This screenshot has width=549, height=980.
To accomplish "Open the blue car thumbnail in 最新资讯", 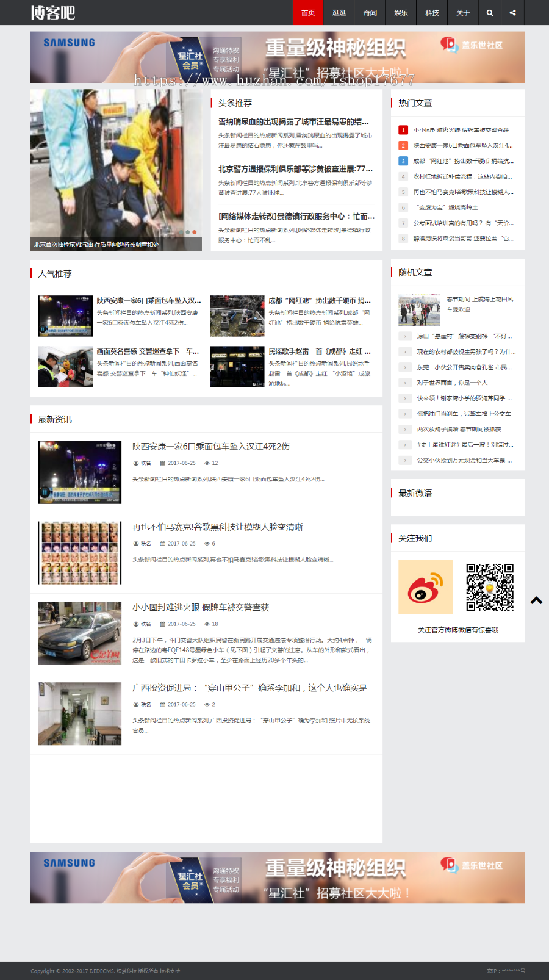I will [x=79, y=633].
